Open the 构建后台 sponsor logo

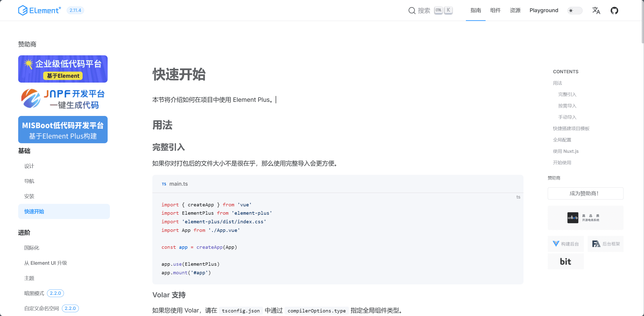pos(566,244)
